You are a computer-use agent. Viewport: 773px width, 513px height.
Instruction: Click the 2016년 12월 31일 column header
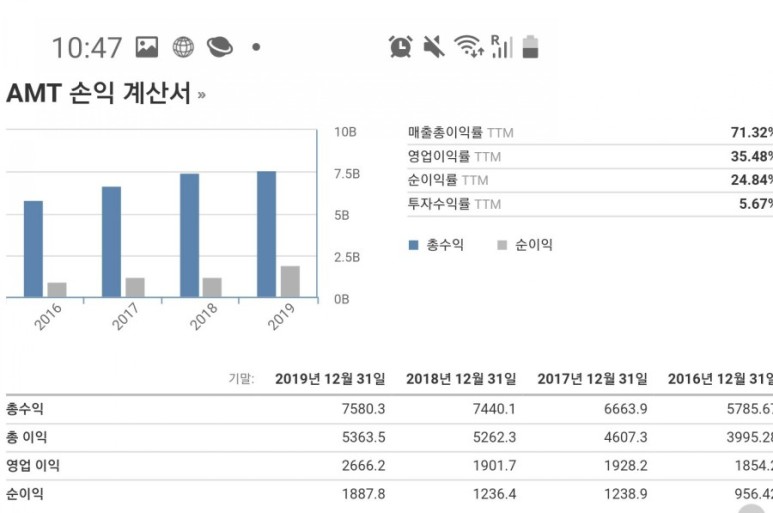click(x=720, y=379)
